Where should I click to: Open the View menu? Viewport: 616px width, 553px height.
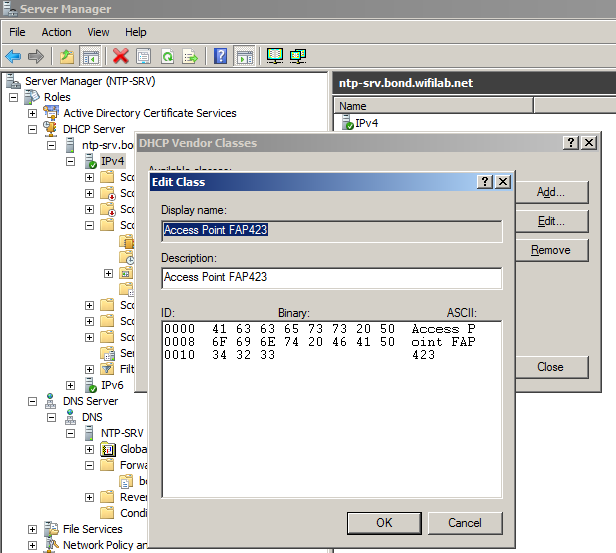(97, 32)
